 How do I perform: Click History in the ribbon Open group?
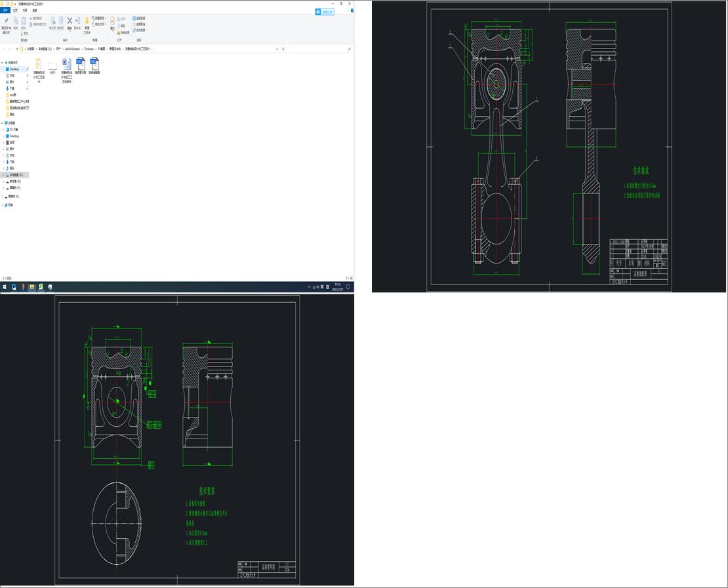123,33
